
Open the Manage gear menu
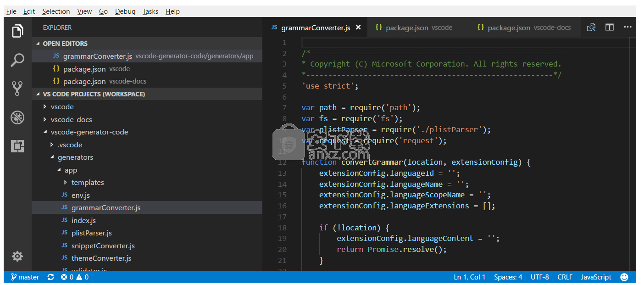(17, 256)
